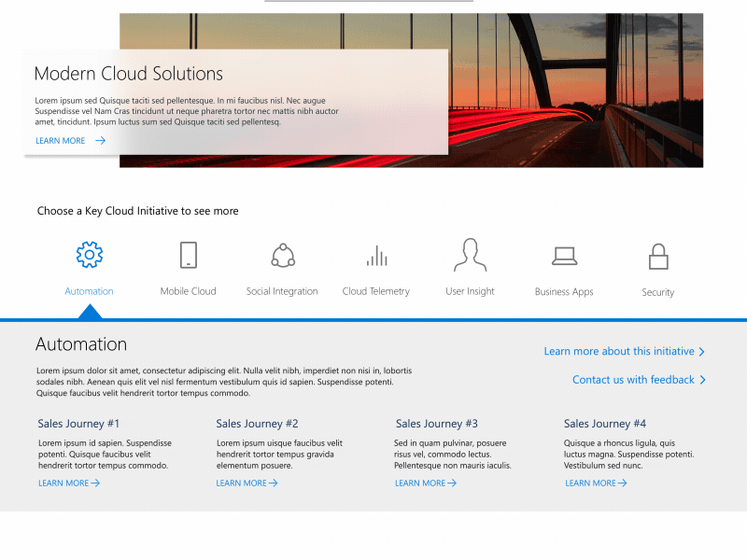Open the Cloud Telemetry bar chart icon
The width and height of the screenshot is (747, 560).
click(x=376, y=255)
